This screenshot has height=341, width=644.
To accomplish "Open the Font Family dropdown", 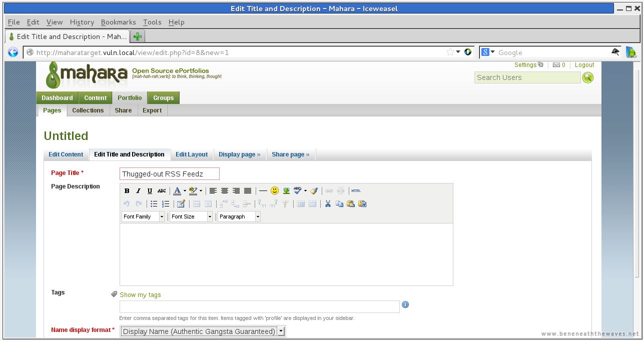I will click(x=143, y=216).
